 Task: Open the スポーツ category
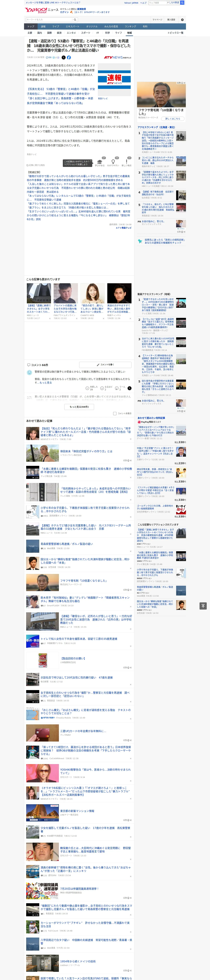coord(86,33)
